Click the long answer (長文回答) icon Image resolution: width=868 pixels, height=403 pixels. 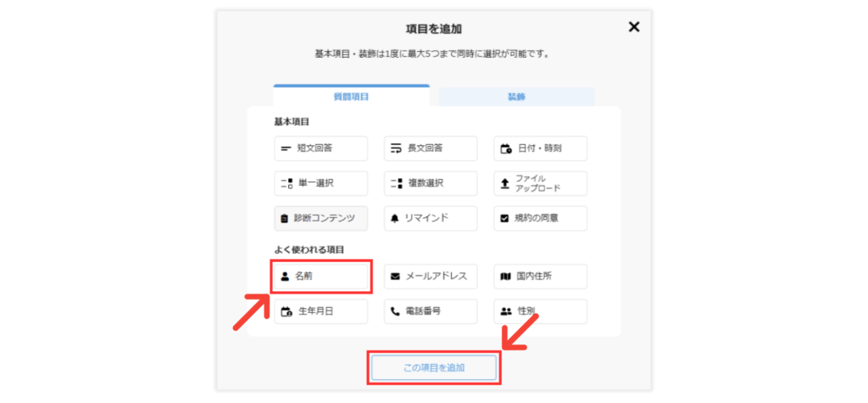tap(396, 148)
